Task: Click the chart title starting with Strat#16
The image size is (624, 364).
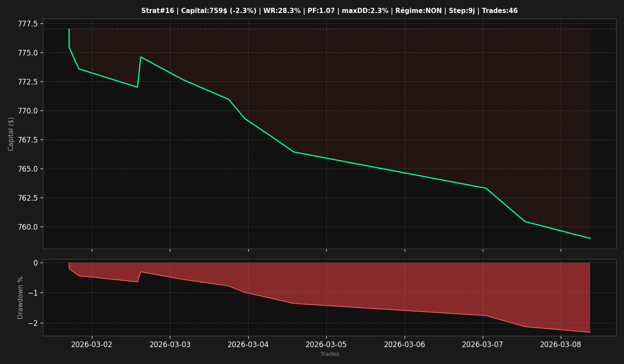Action: pyautogui.click(x=329, y=11)
